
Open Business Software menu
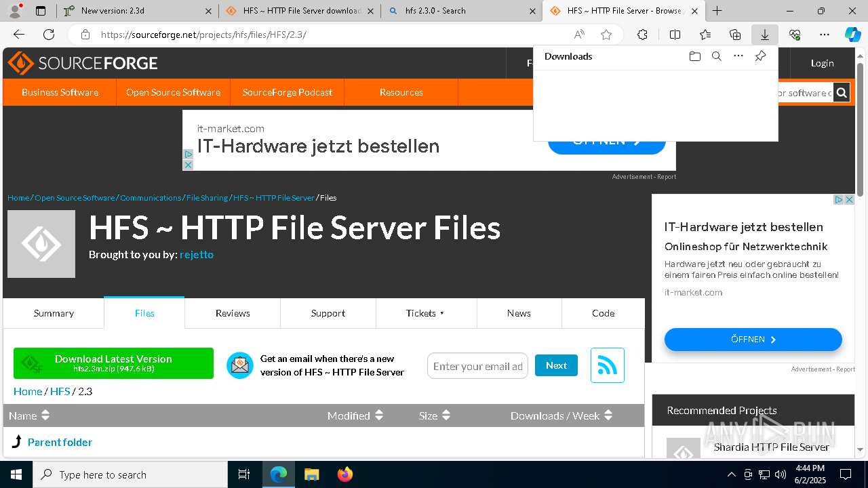(60, 92)
